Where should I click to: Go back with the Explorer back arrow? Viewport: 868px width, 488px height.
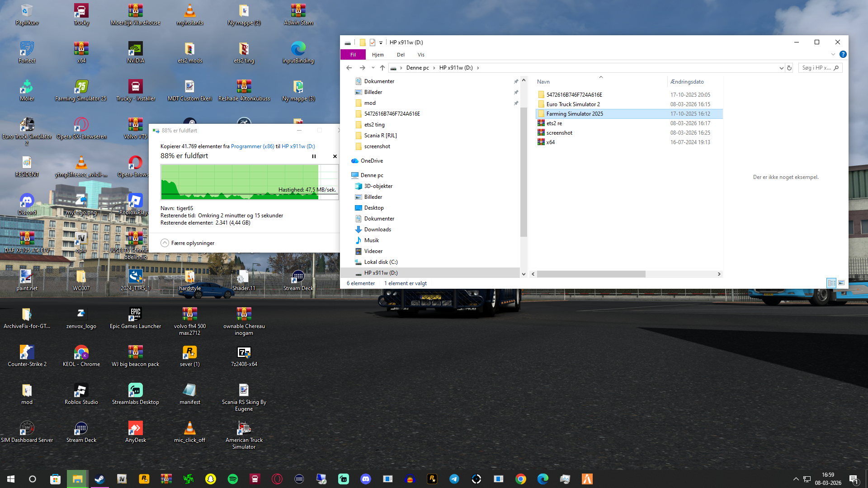point(349,68)
